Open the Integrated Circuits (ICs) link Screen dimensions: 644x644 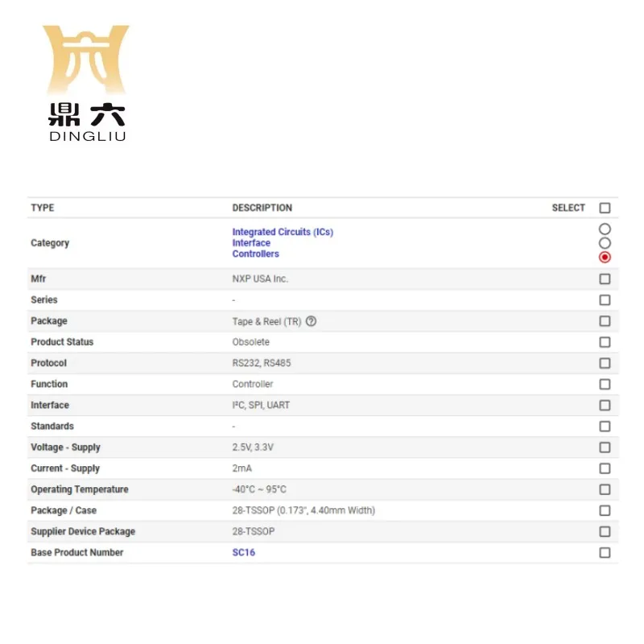[282, 231]
